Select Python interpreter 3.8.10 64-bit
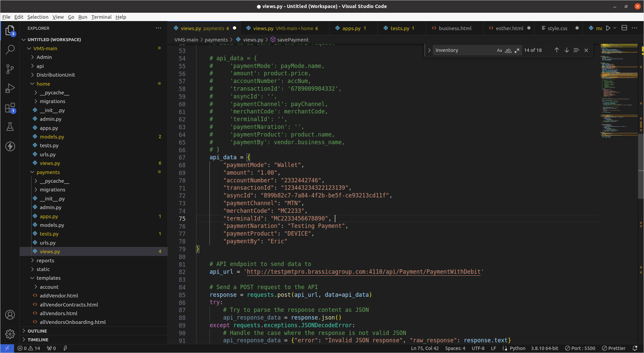The width and height of the screenshot is (644, 353). coord(544,348)
